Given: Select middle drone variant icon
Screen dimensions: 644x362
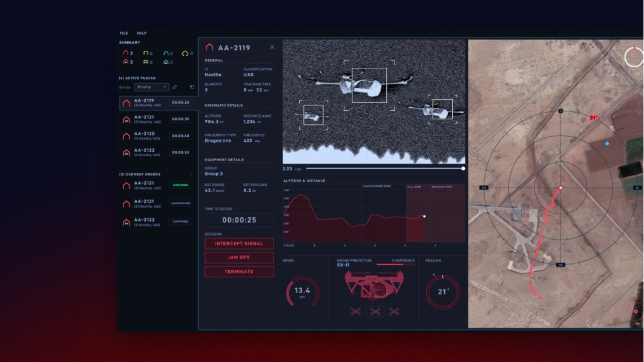Looking at the screenshot, I should [x=375, y=312].
